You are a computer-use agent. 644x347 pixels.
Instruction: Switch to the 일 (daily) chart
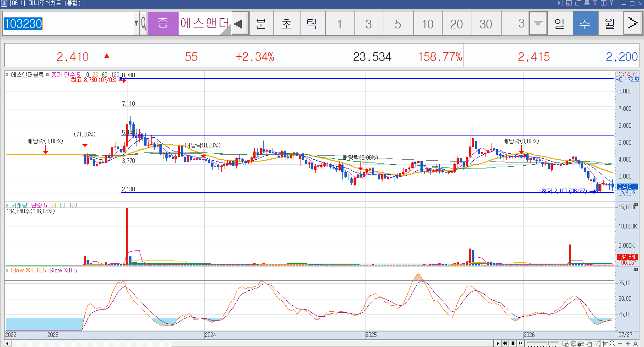559,23
